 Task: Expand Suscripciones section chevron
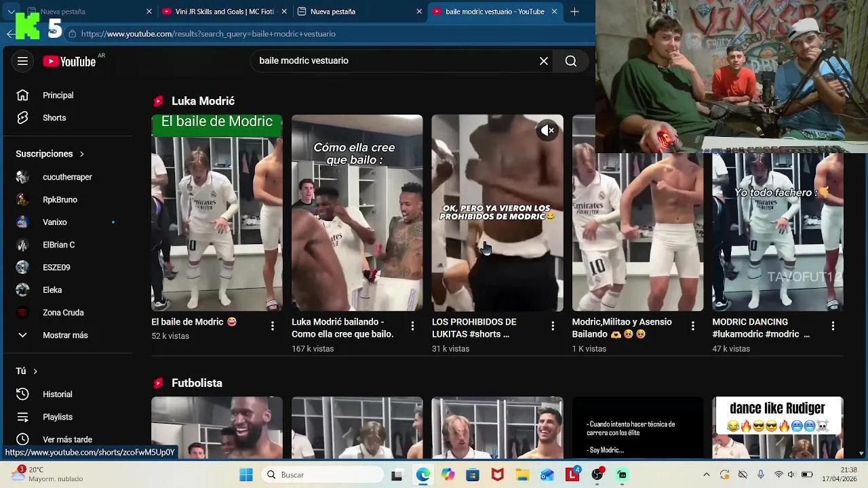click(x=81, y=154)
